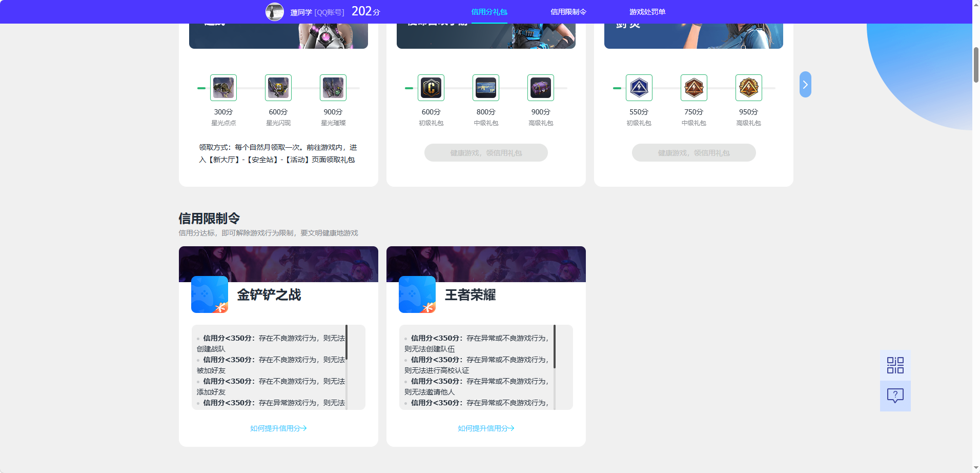Image resolution: width=980 pixels, height=473 pixels.
Task: Click the 202分 credit score text
Action: click(x=366, y=11)
